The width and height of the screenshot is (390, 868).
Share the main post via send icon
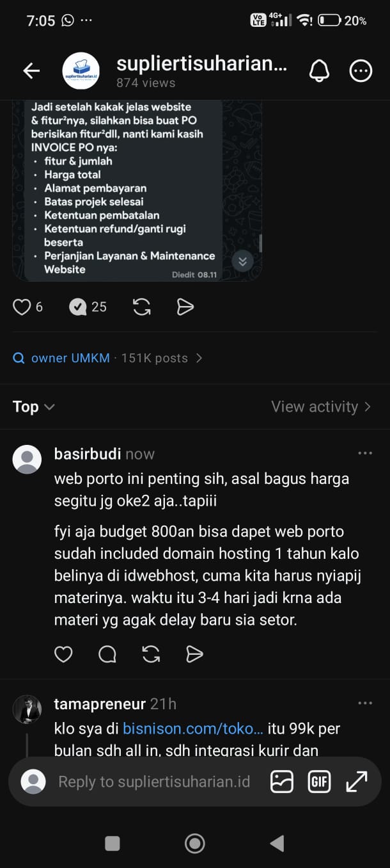click(185, 307)
